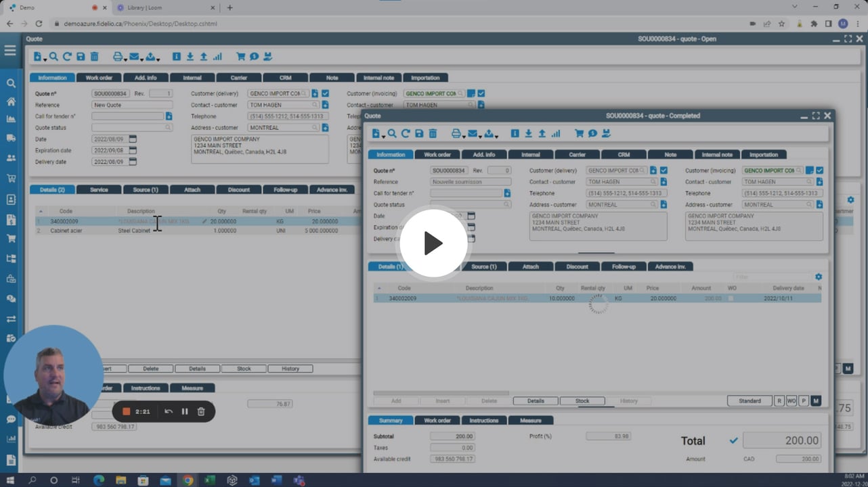The height and width of the screenshot is (487, 868).
Task: Click the trash icon in the front quote window toolbar
Action: 433,134
